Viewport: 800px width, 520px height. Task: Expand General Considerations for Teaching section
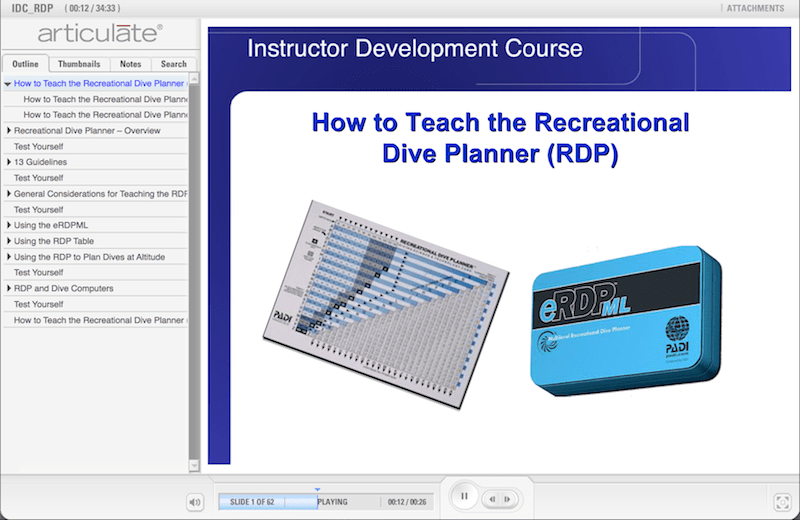coord(9,193)
